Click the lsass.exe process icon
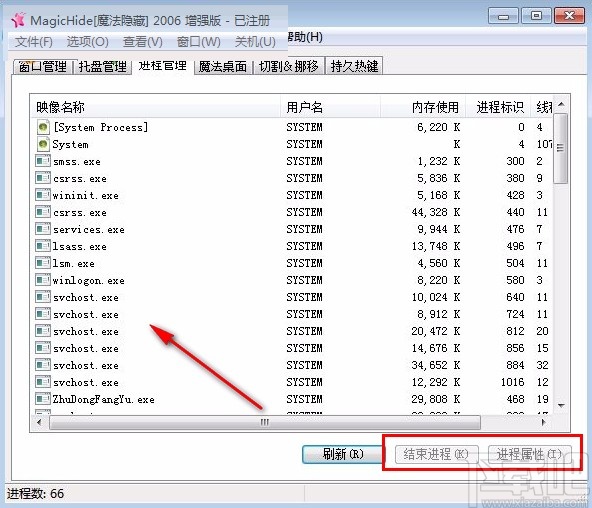Viewport: 592px width, 508px height. [43, 246]
